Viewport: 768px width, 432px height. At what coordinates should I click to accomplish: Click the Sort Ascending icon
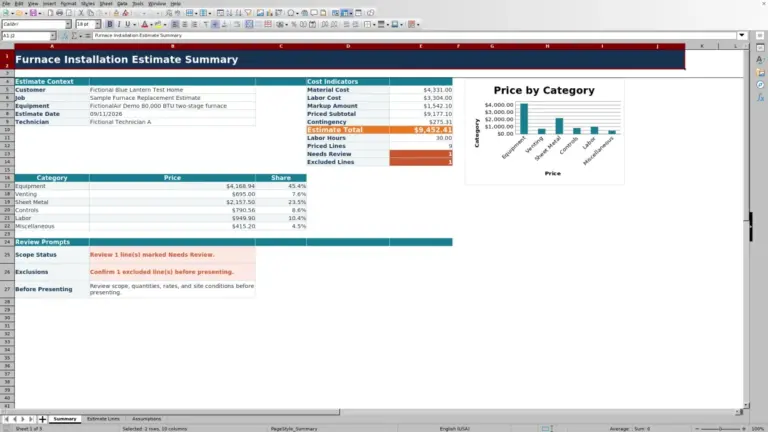[229, 13]
